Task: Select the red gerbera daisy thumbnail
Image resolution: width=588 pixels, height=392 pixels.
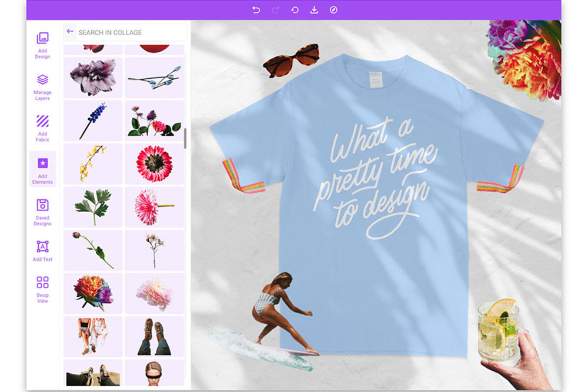Action: coord(154,163)
